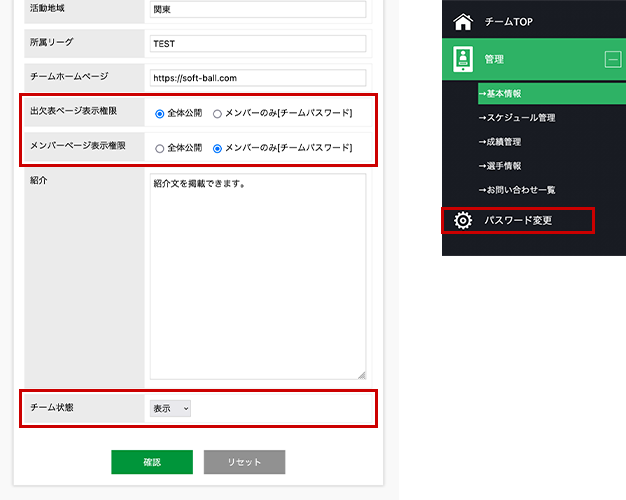This screenshot has width=626, height=500.
Task: Click the home icon beside チームTOP
Action: [462, 20]
